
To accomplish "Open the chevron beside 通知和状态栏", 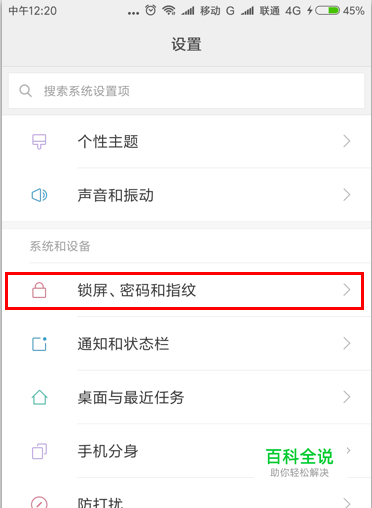I will (x=347, y=344).
